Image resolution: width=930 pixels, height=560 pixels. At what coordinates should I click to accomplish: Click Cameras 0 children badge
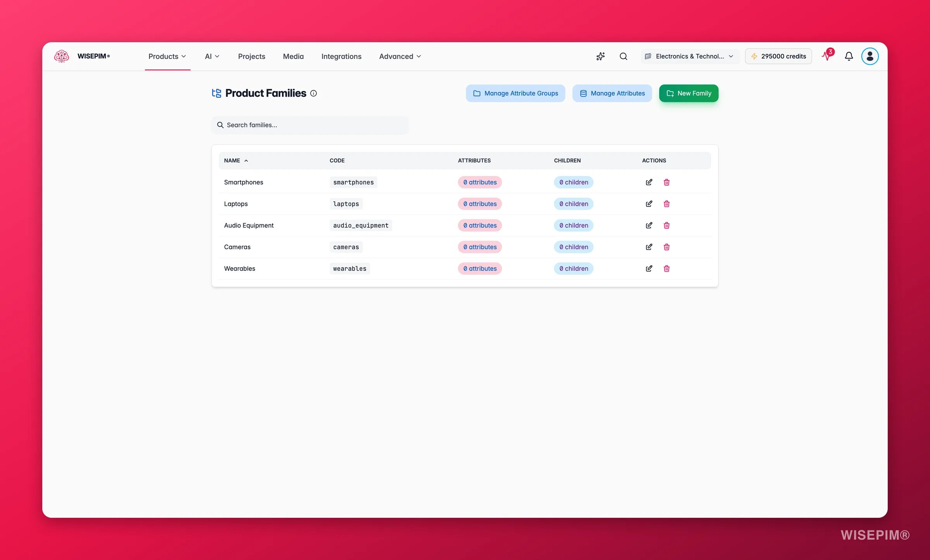[573, 247]
